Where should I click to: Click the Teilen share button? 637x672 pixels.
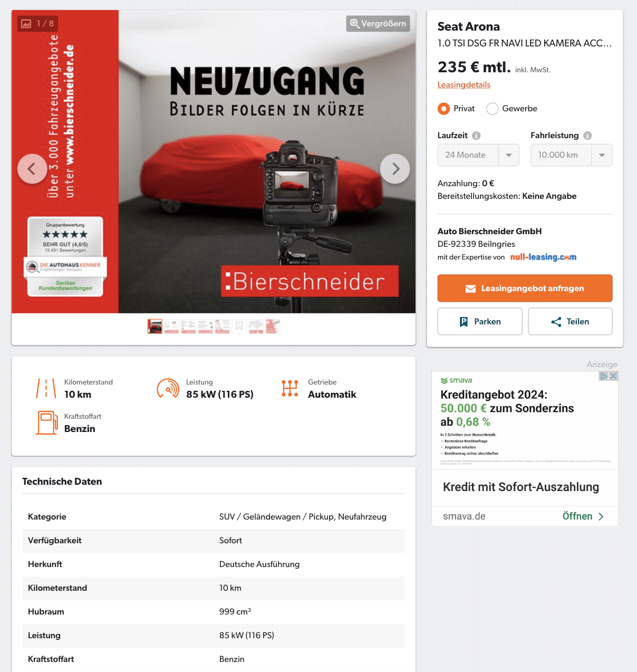[x=570, y=321]
